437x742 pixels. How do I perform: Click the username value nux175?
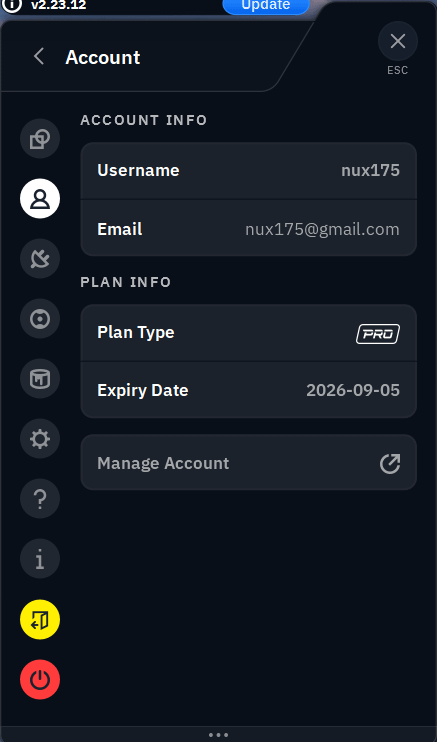(370, 170)
